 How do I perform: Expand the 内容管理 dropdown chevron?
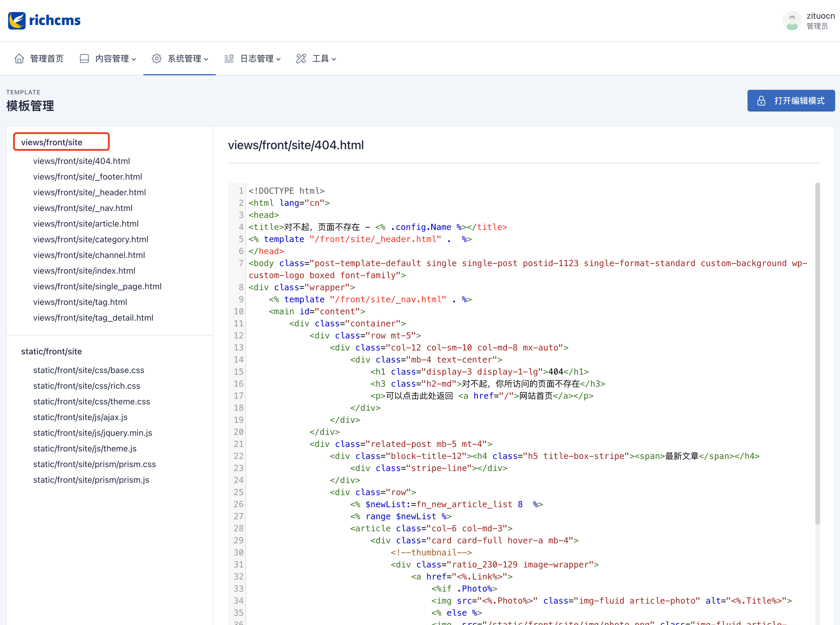tap(133, 59)
